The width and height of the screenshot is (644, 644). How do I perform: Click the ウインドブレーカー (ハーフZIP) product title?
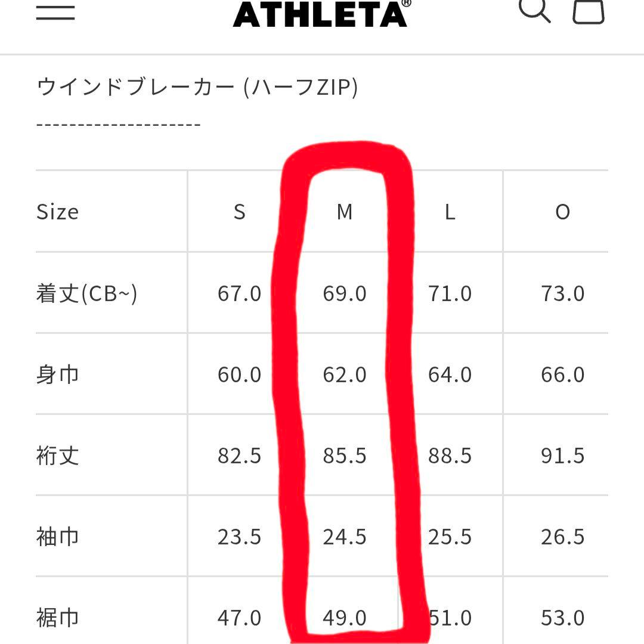pyautogui.click(x=197, y=85)
